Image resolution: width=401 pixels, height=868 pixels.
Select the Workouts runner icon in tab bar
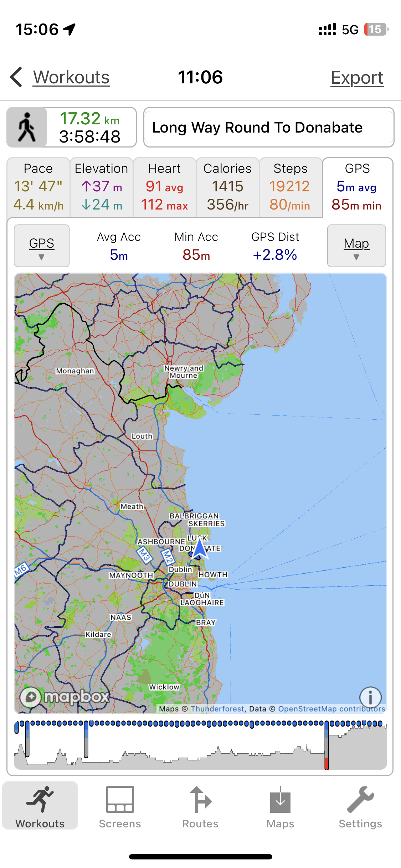pyautogui.click(x=40, y=800)
